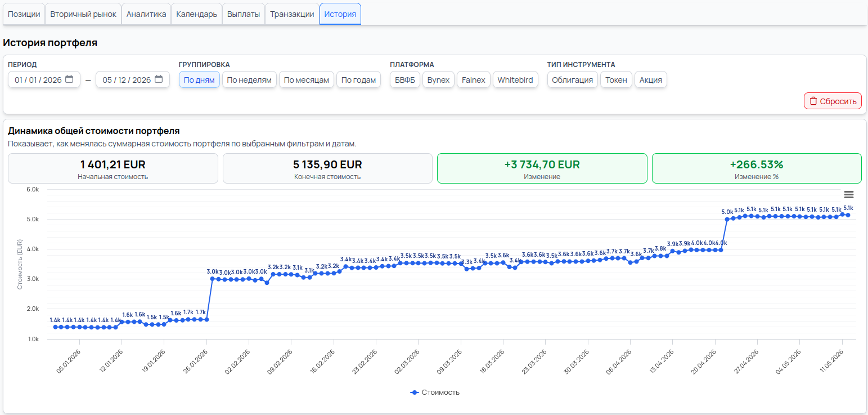Filter by Облигация instrument type

point(573,79)
